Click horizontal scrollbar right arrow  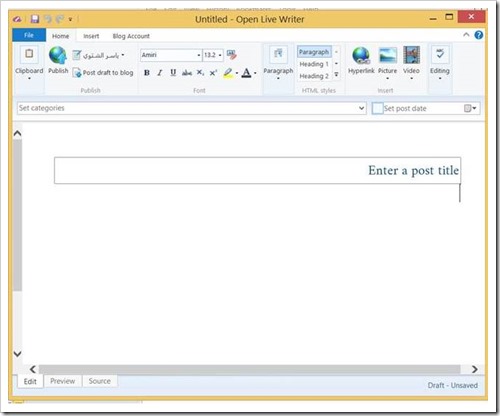tap(475, 369)
